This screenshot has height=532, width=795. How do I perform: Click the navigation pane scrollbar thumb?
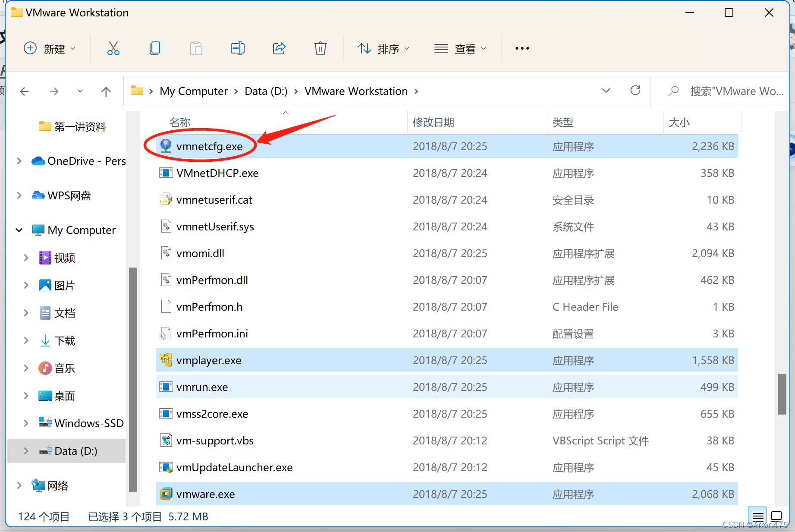pyautogui.click(x=133, y=379)
